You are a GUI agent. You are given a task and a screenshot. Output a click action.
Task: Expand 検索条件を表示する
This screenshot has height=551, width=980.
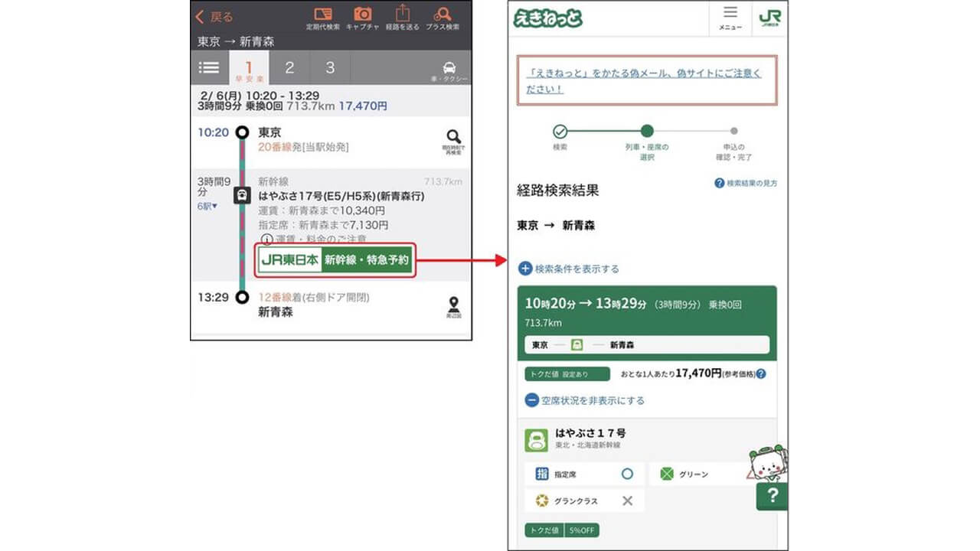pyautogui.click(x=569, y=269)
